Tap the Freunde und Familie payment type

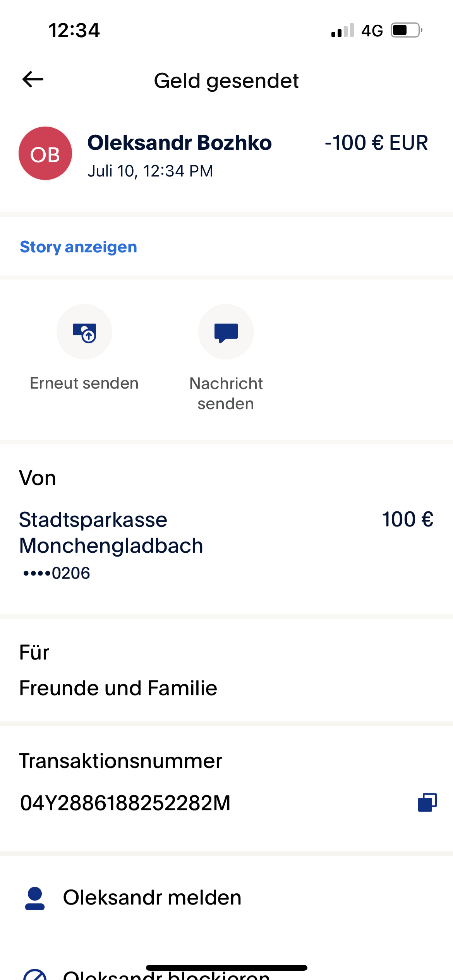click(x=118, y=688)
